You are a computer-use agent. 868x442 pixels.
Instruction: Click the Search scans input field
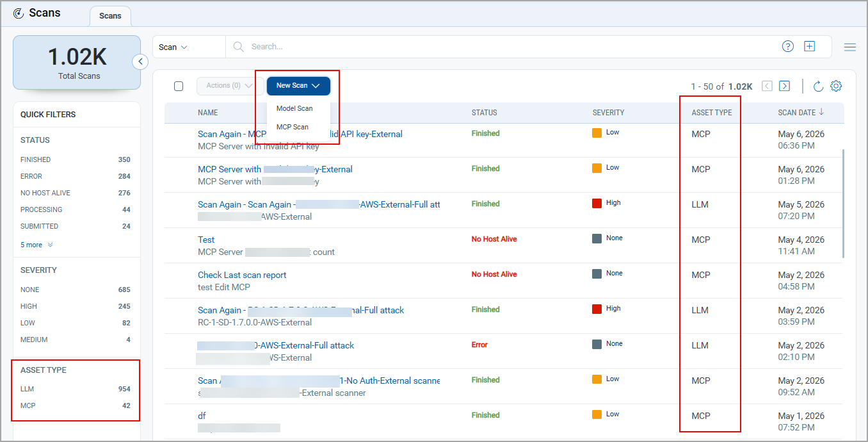pyautogui.click(x=506, y=47)
